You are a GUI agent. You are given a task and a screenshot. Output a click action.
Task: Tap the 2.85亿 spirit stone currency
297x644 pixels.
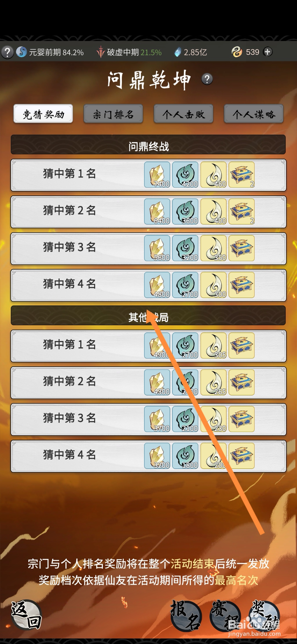[x=191, y=52]
